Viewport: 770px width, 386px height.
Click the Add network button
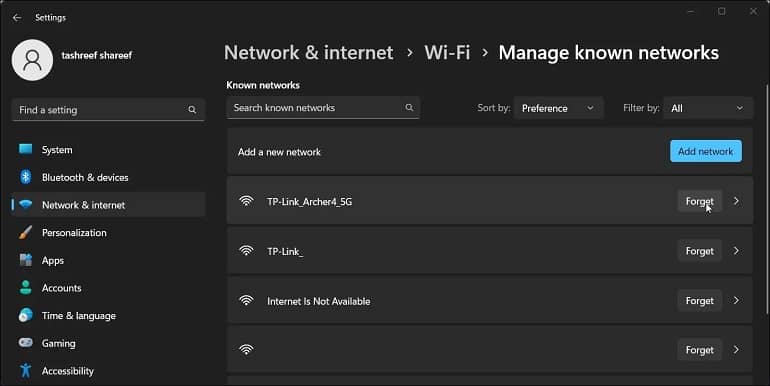(706, 151)
